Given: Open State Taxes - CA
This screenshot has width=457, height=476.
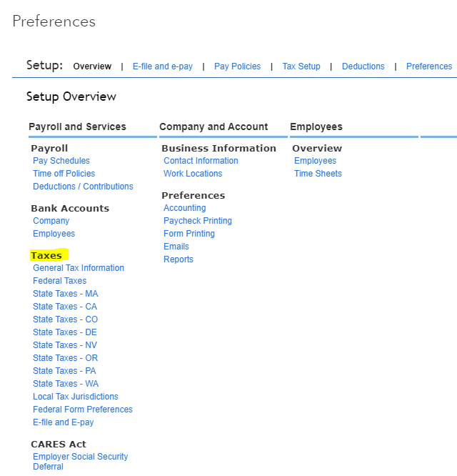Looking at the screenshot, I should click(65, 307).
